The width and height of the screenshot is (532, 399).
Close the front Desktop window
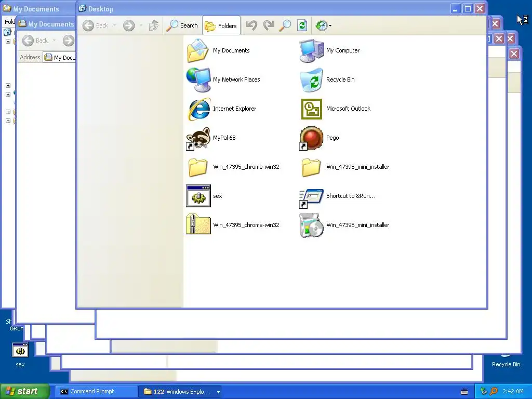click(x=480, y=8)
